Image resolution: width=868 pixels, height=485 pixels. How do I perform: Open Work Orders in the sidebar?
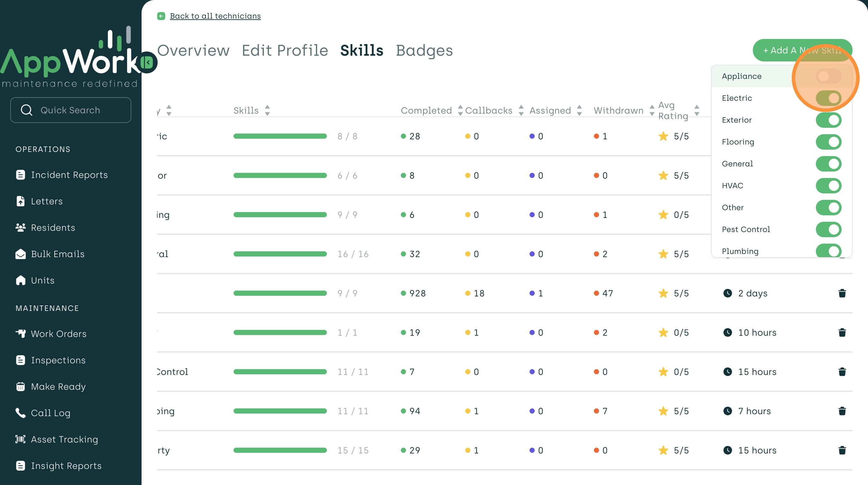click(x=59, y=334)
